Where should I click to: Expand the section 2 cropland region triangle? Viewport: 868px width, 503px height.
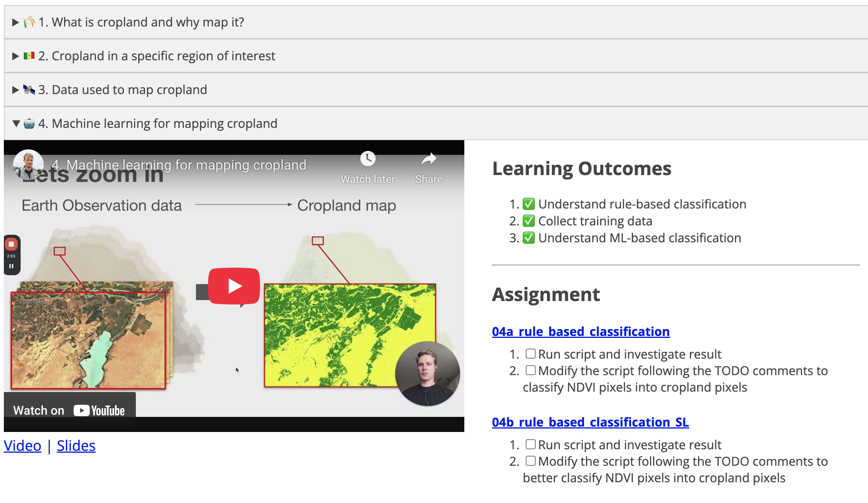coord(16,56)
